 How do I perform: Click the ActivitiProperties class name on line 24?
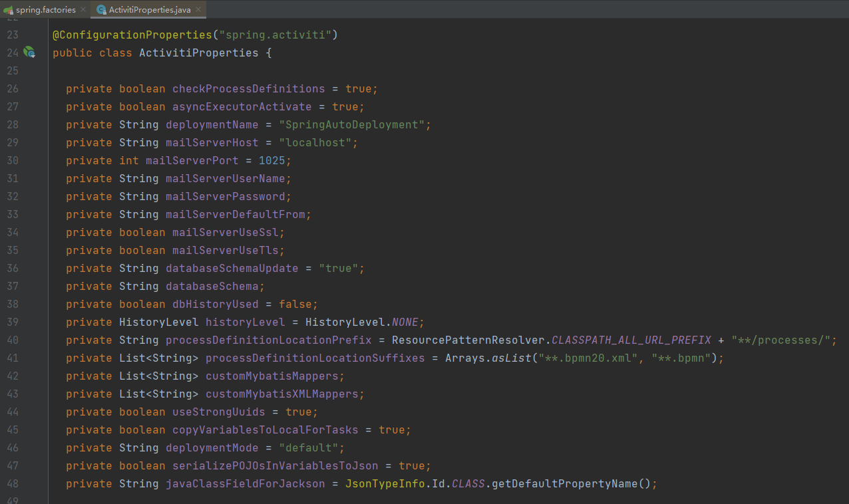(x=199, y=53)
